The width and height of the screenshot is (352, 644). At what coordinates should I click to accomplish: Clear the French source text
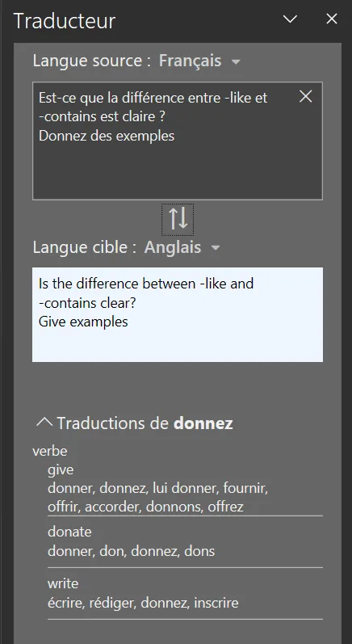306,96
